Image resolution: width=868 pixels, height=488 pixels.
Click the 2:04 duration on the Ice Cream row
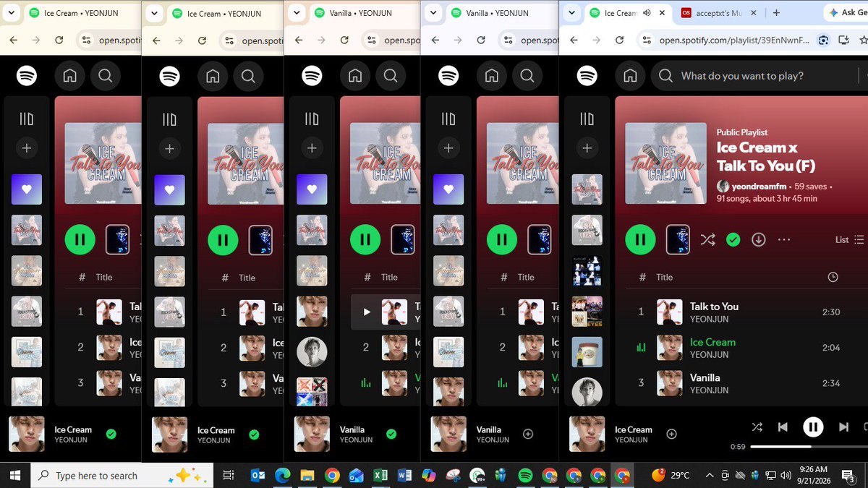831,348
